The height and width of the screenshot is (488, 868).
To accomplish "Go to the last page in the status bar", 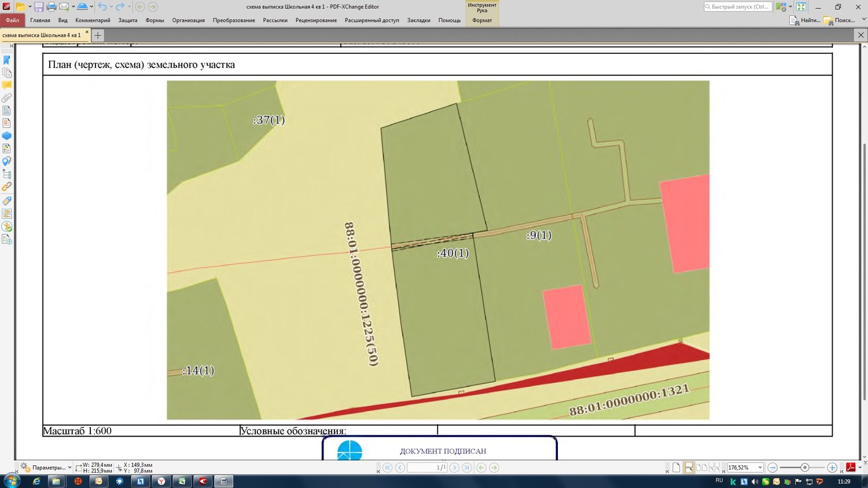I will click(466, 467).
